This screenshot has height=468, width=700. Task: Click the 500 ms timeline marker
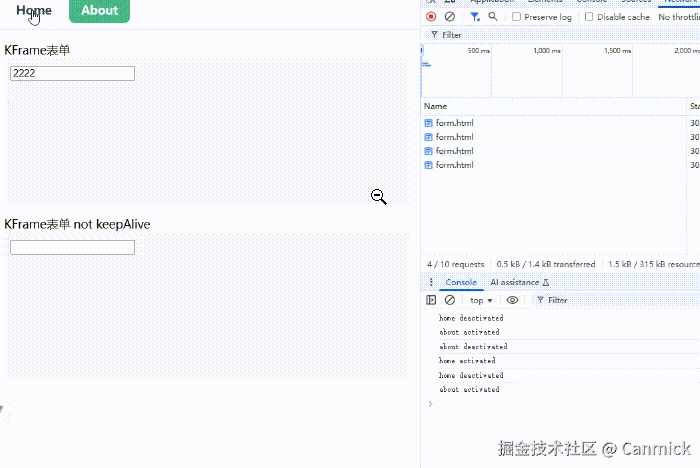[479, 50]
